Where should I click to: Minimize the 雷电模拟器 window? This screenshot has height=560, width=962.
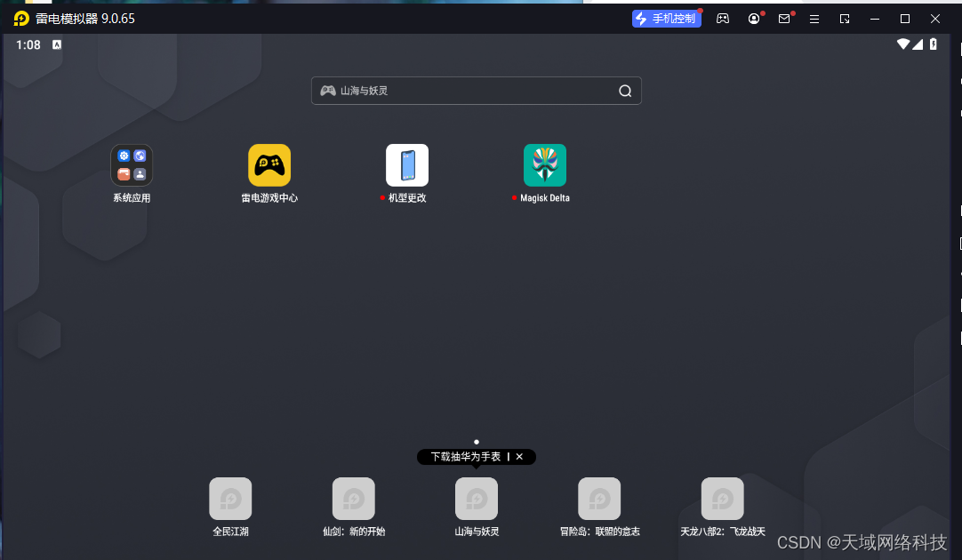point(875,19)
